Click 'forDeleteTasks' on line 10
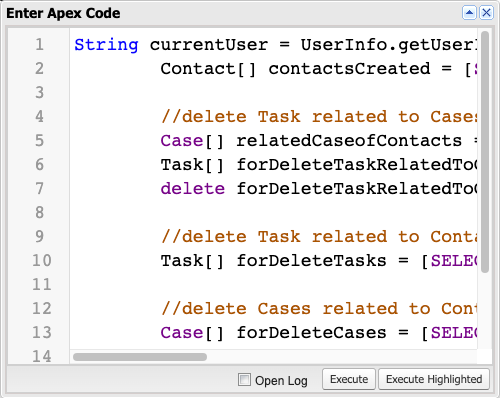 [x=311, y=261]
